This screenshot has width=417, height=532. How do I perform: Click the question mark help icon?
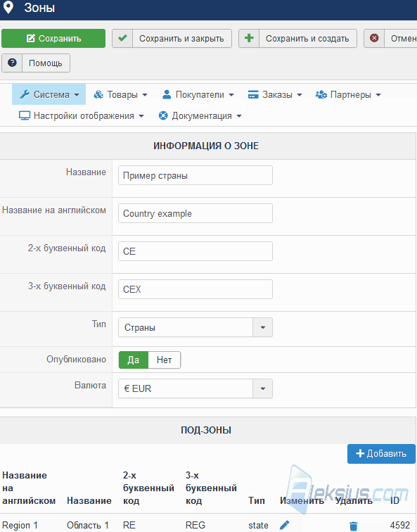coord(12,63)
